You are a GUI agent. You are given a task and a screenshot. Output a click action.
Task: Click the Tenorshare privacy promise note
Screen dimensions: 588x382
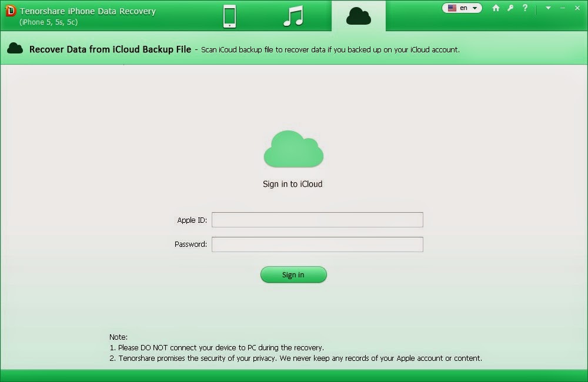point(296,358)
